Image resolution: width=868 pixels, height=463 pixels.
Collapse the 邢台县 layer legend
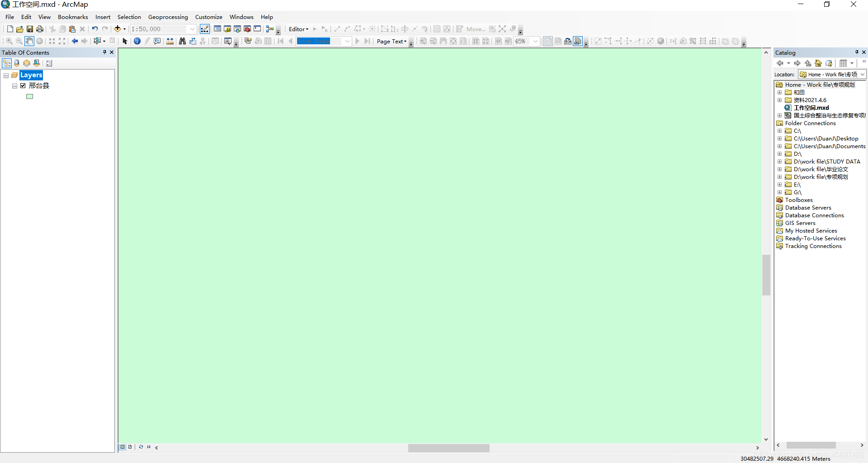tap(14, 86)
